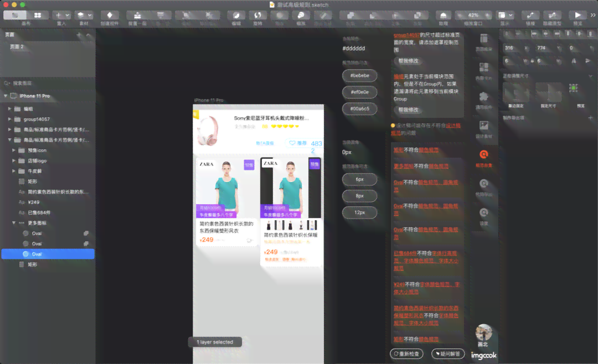The width and height of the screenshot is (598, 364).
Task: Expand the logo folder layer group
Action: coord(14,160)
